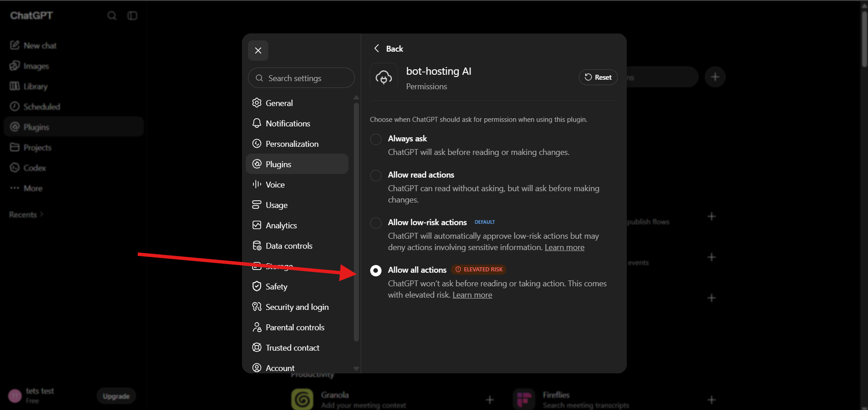This screenshot has height=410, width=868.
Task: Open Codex in ChatGPT sidebar
Action: click(x=74, y=168)
